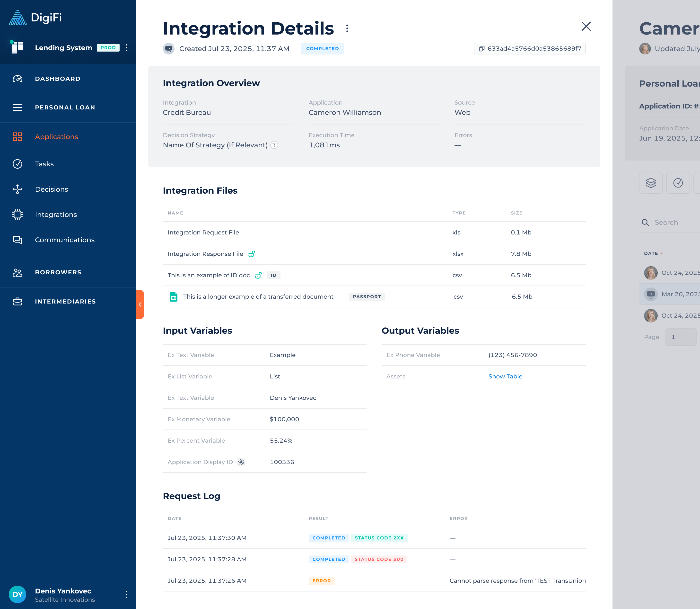Collapse sidebar with the orange arrow tab
Viewport: 700px width, 609px height.
click(x=140, y=304)
